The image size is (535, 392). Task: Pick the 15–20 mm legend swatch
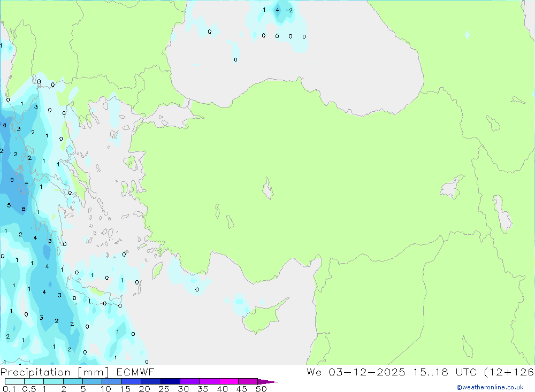[131, 381]
